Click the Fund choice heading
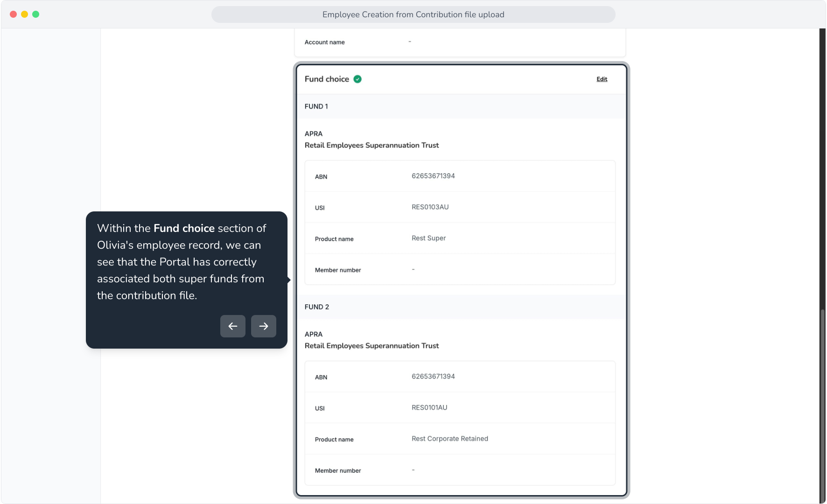 pyautogui.click(x=327, y=79)
